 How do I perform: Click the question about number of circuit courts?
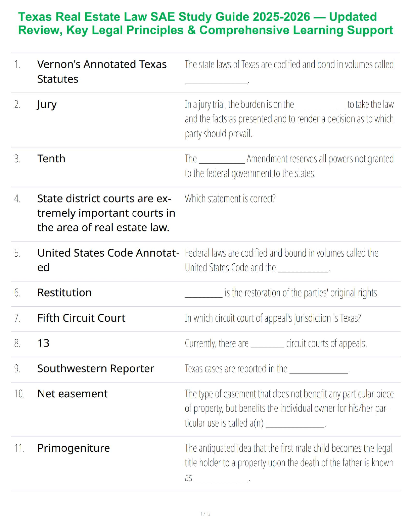(275, 343)
